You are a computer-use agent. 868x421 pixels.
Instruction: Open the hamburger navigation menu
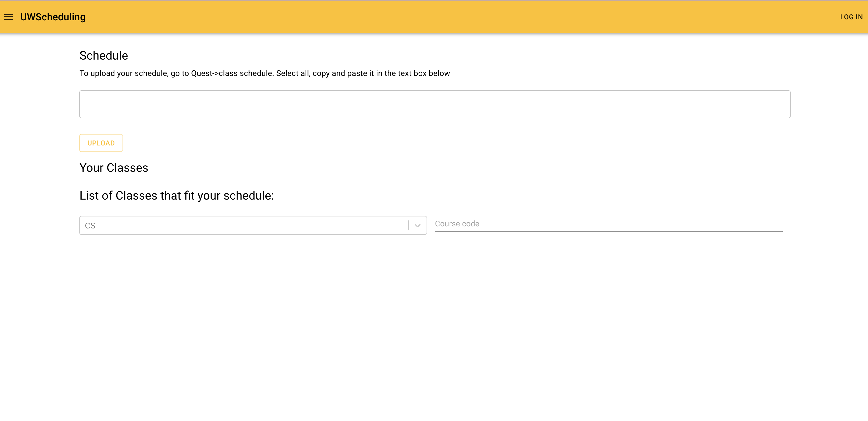(8, 17)
